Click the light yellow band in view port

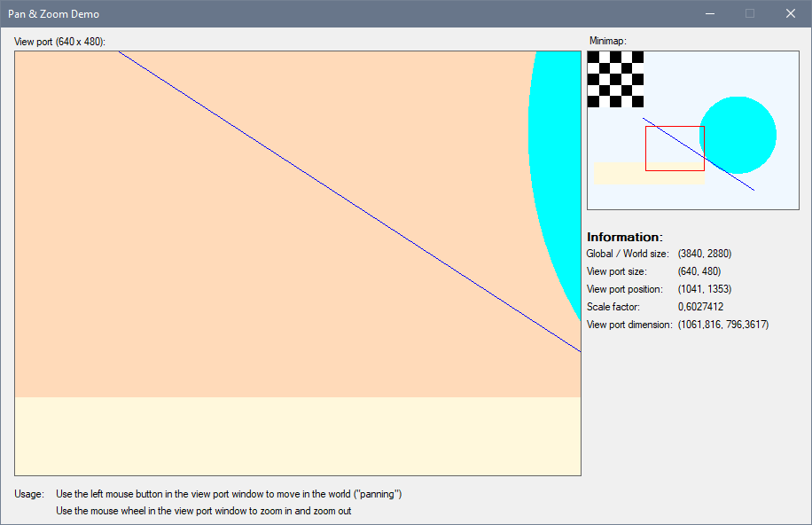[298, 435]
